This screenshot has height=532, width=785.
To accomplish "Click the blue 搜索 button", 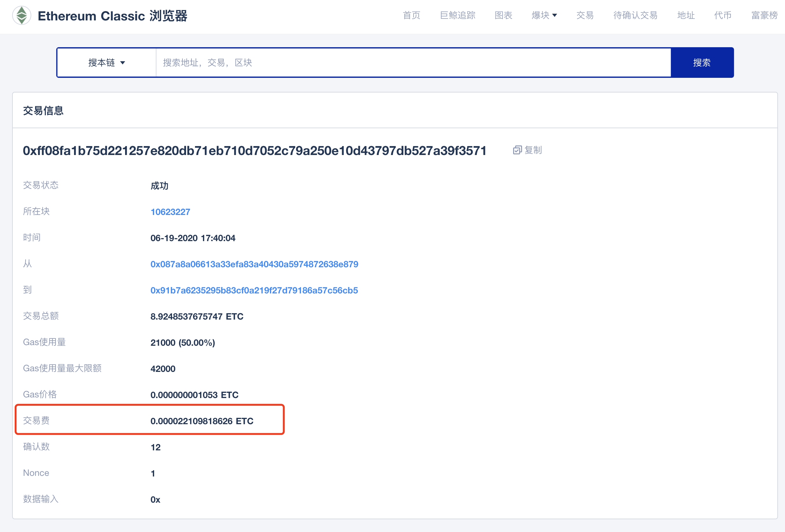I will click(702, 63).
